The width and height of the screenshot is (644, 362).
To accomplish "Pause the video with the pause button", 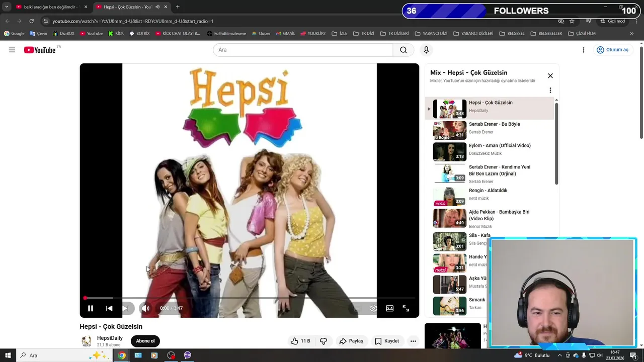I will click(x=91, y=308).
